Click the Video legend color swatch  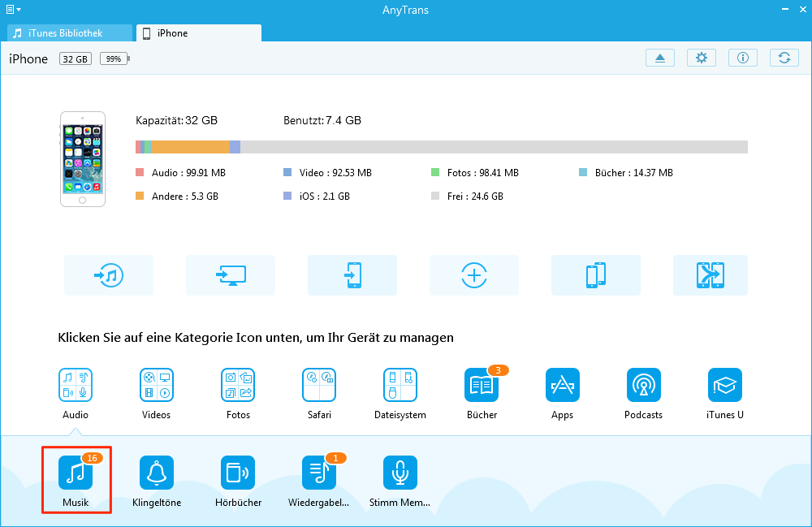point(287,172)
